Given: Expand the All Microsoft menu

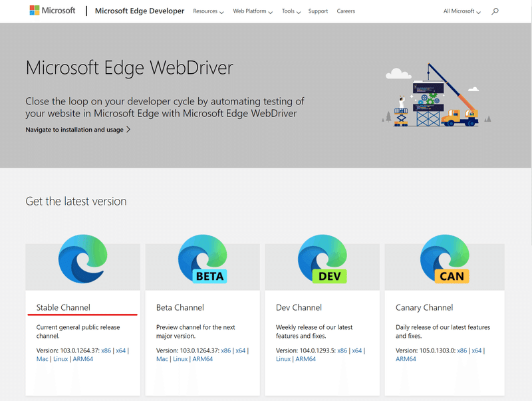Looking at the screenshot, I should click(462, 11).
